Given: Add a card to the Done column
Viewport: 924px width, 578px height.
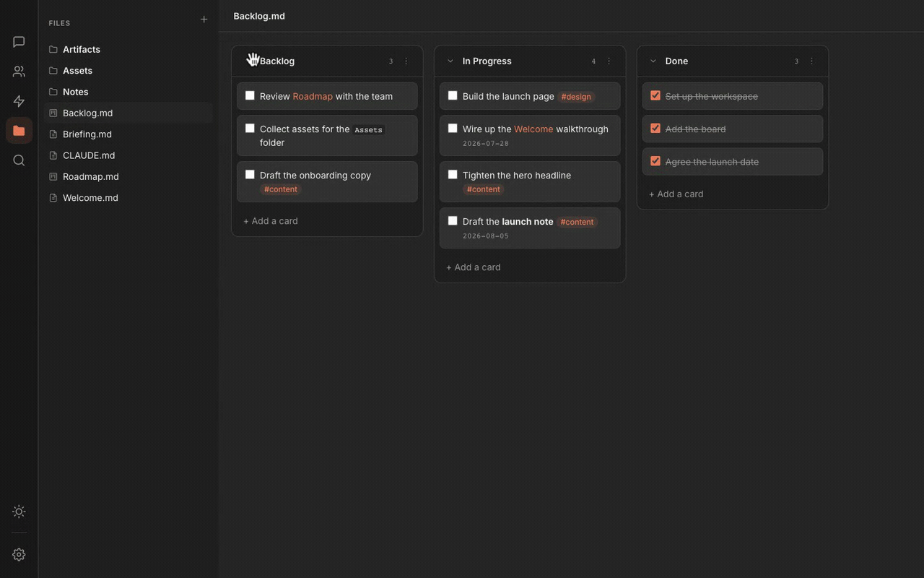Looking at the screenshot, I should pyautogui.click(x=676, y=194).
